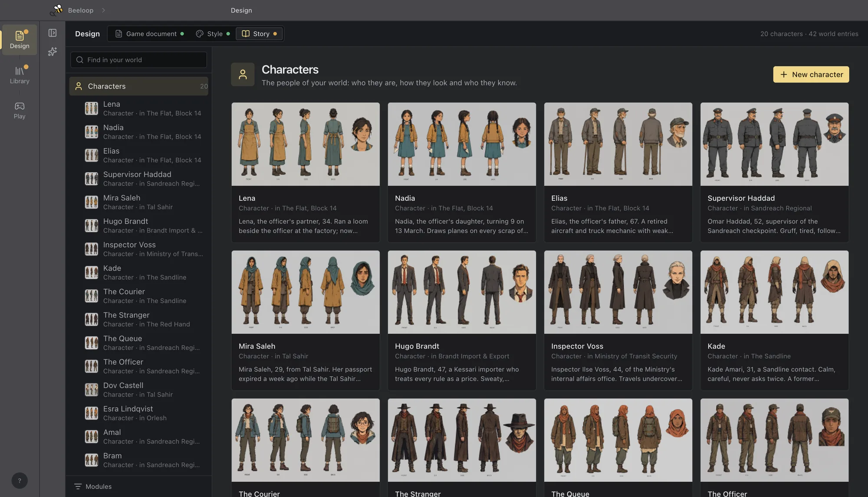Image resolution: width=868 pixels, height=497 pixels.
Task: Open the Nadia character card image
Action: coord(462,144)
